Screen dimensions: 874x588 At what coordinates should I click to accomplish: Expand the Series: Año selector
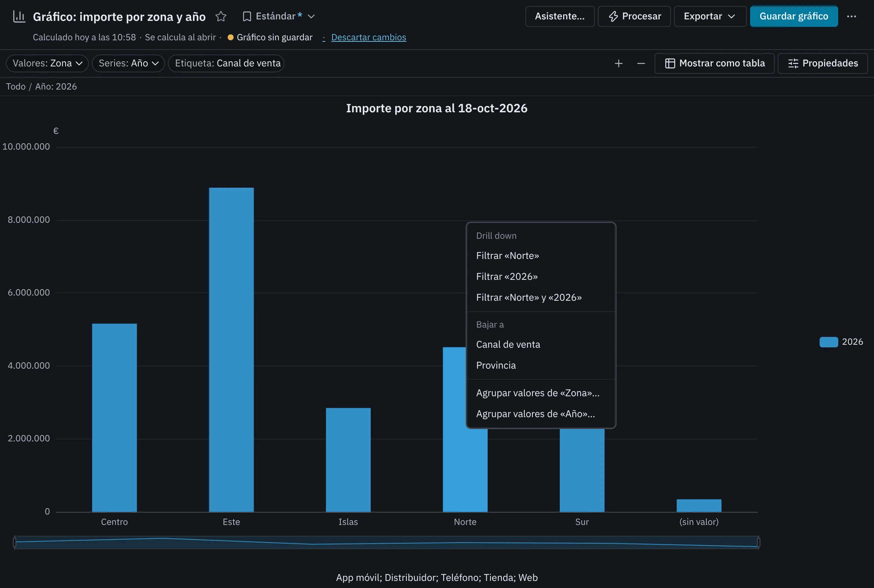(128, 63)
